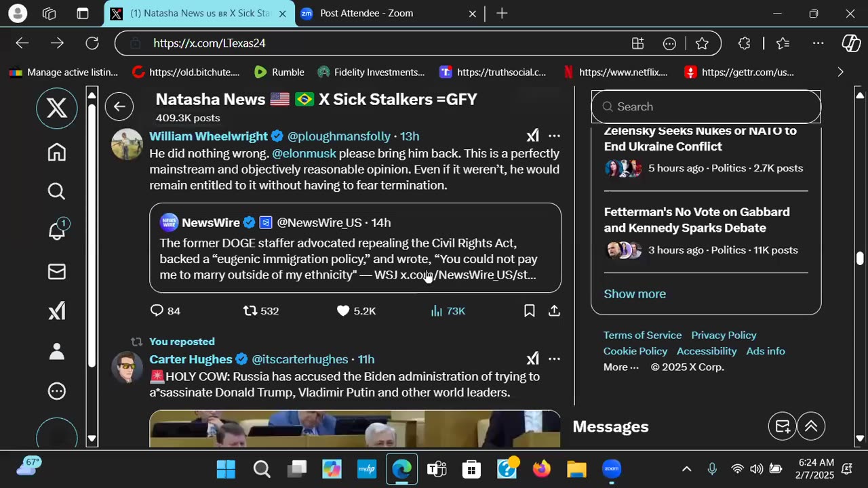This screenshot has height=488, width=868.
Task: Switch to Natasha News X tab
Action: (x=200, y=14)
